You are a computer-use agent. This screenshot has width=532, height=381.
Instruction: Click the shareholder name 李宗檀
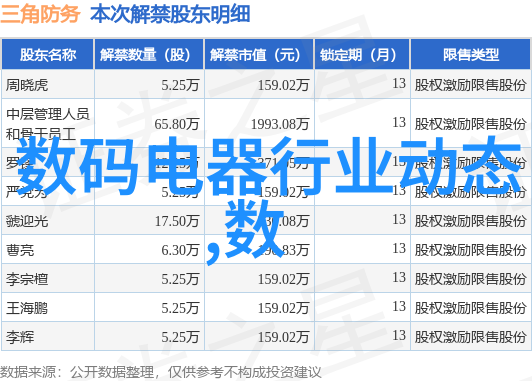[x=27, y=279]
